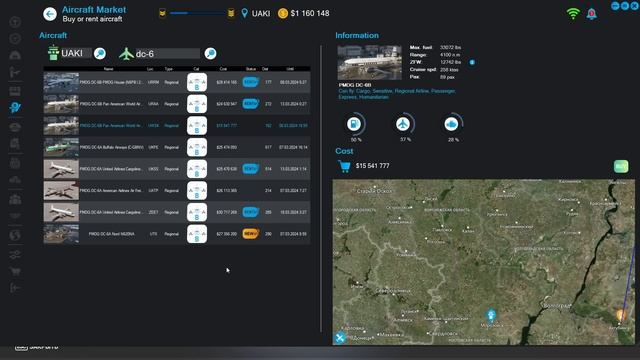Click the green Wi-Fi connection icon
Screen dimensions: 640x360
573,14
